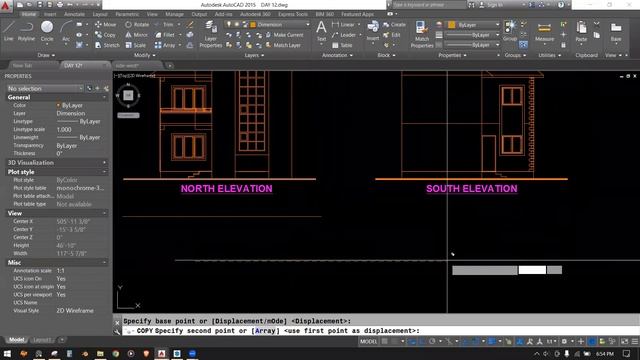The height and width of the screenshot is (360, 640).
Task: Click Match Properties
Action: 422,34
